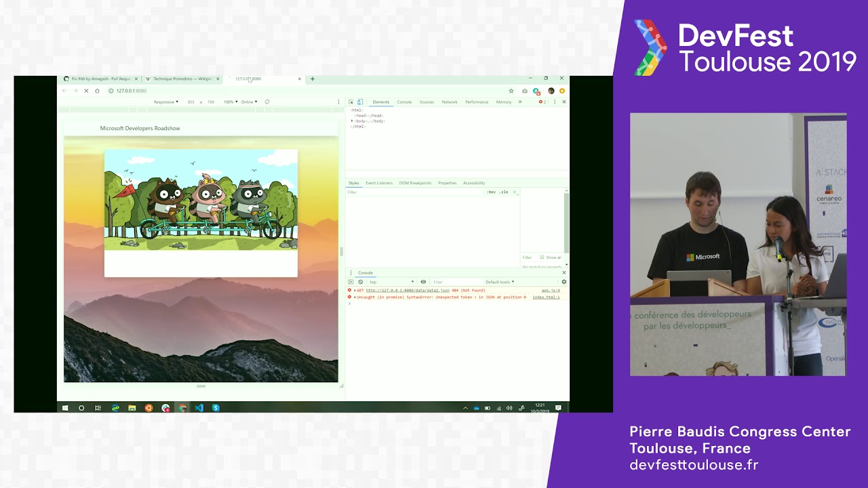
Task: Close the DevTools panel
Action: coord(564,102)
